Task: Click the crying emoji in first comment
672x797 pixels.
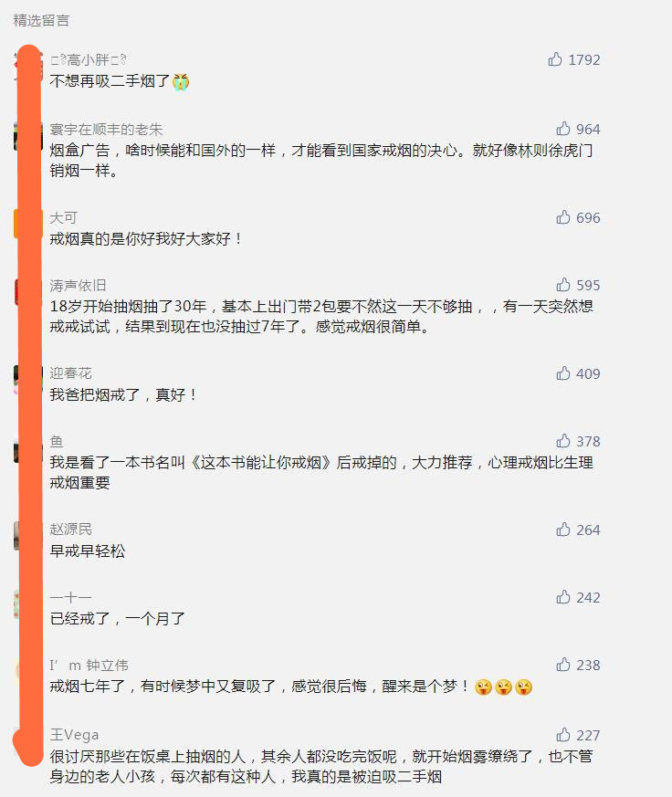Action: pyautogui.click(x=181, y=81)
